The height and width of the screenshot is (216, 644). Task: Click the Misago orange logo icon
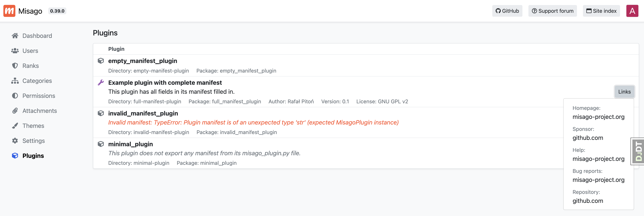pyautogui.click(x=9, y=11)
